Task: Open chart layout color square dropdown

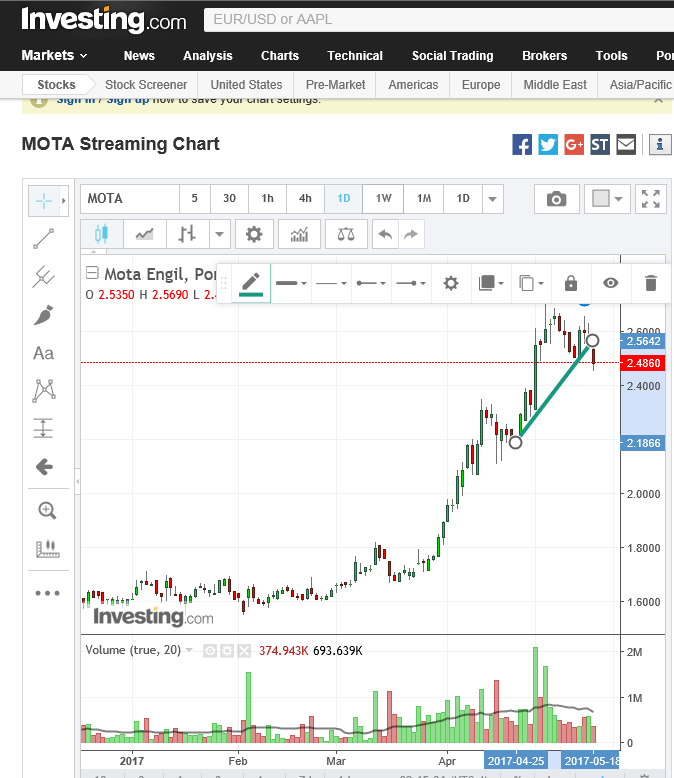Action: (x=607, y=199)
